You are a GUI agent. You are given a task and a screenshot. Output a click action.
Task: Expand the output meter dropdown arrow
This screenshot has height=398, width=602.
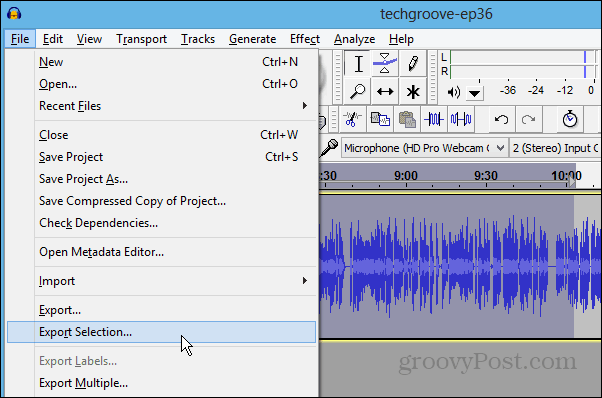point(475,93)
